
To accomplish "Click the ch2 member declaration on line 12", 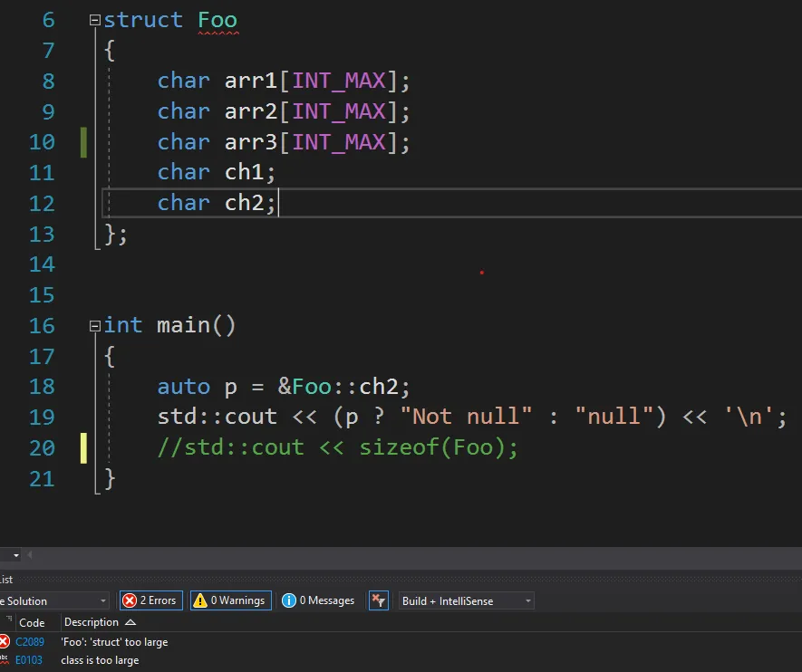I will tap(217, 203).
